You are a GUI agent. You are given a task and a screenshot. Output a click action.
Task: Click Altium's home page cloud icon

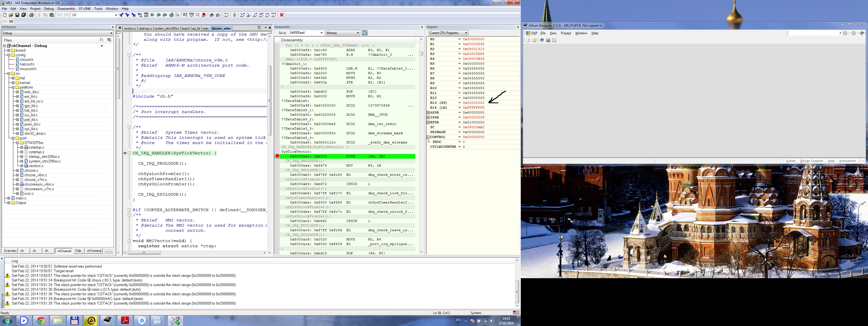coord(862,33)
